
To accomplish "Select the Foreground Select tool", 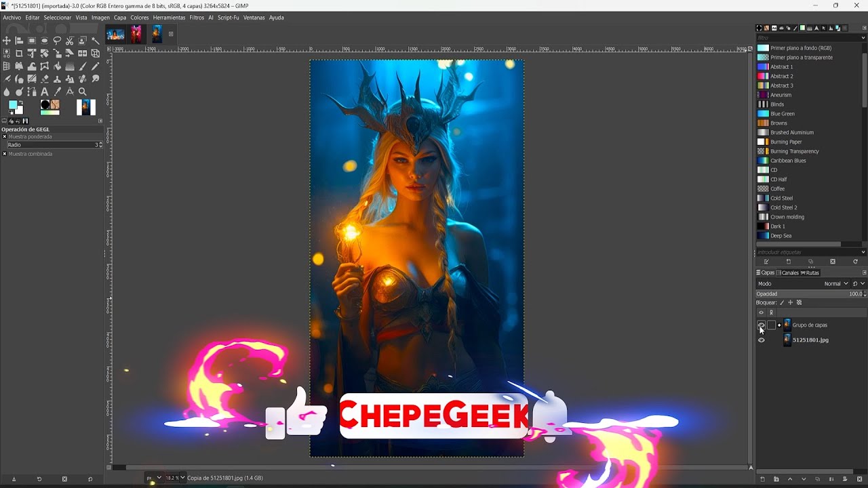I will click(82, 41).
